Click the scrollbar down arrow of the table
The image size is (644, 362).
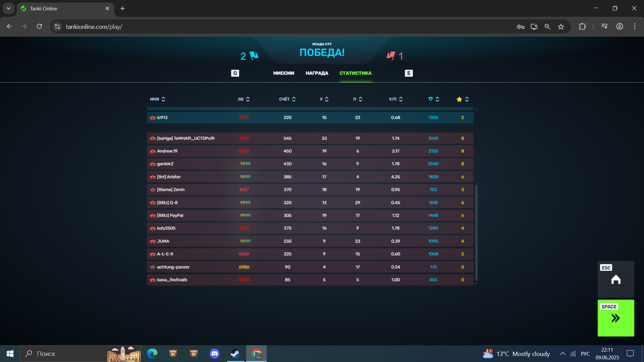click(476, 283)
